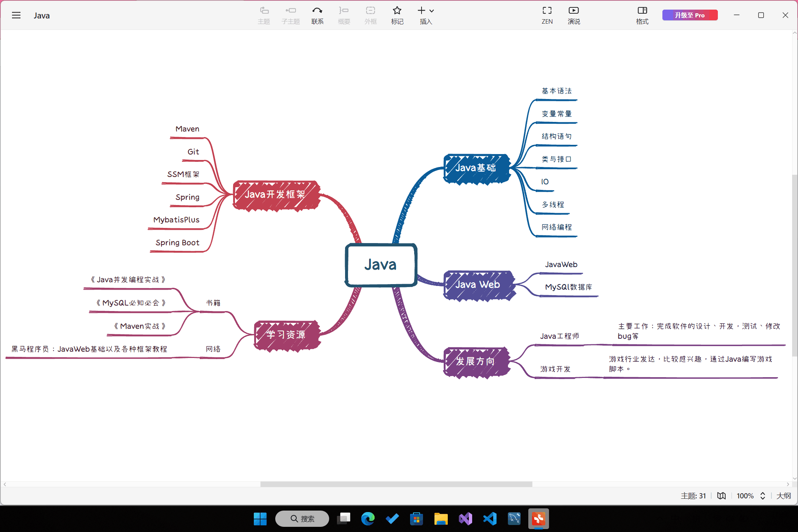Click the Marker (标记) star icon

coord(397,15)
